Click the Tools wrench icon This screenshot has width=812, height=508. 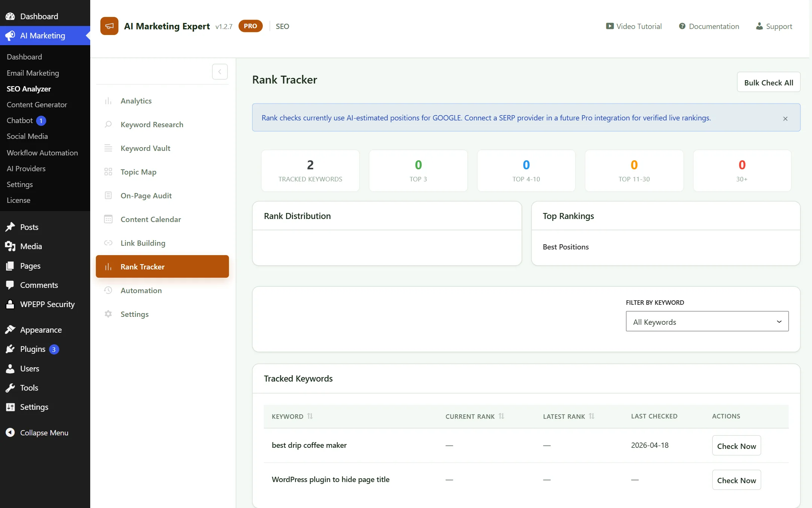tap(10, 388)
